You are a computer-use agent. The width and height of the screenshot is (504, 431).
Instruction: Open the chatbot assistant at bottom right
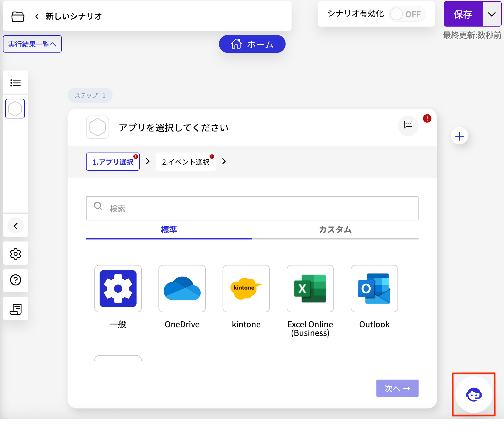point(473,395)
